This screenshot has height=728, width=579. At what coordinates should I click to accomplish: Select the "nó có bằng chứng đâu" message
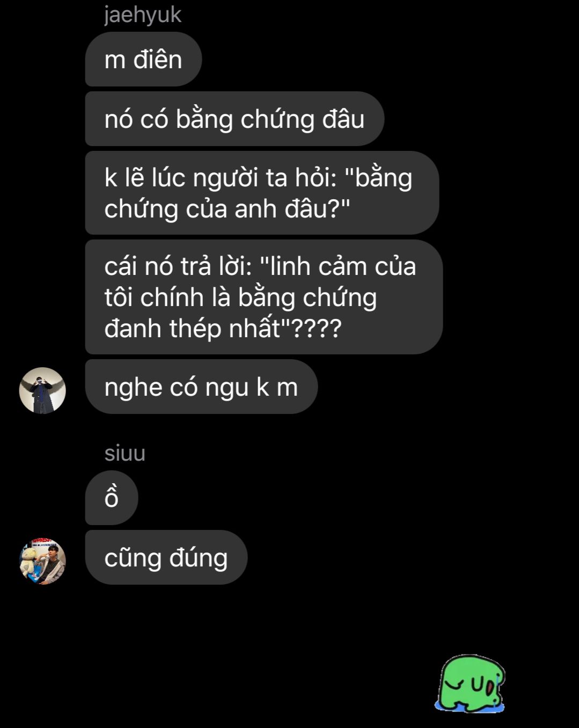point(234,119)
